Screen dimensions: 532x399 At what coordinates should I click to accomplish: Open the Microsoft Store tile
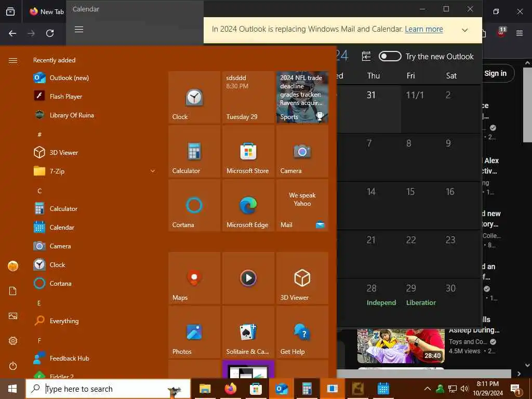pyautogui.click(x=248, y=151)
